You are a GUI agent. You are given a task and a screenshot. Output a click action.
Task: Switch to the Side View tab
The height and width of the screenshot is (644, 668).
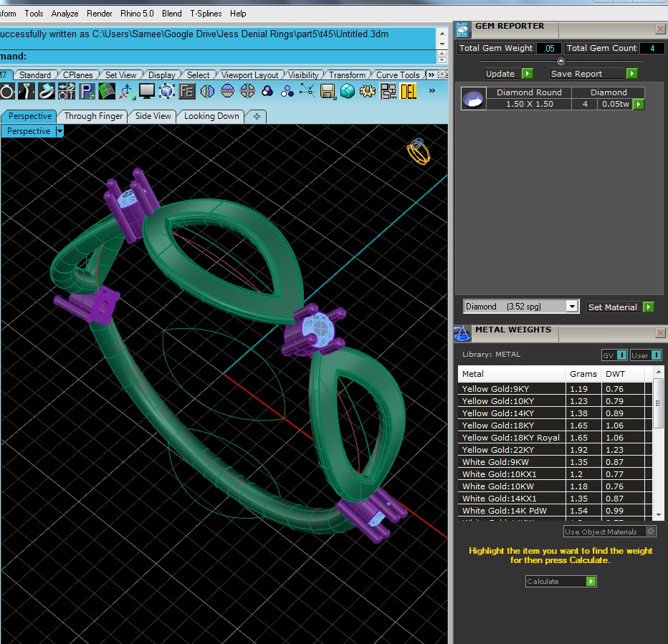tap(153, 116)
